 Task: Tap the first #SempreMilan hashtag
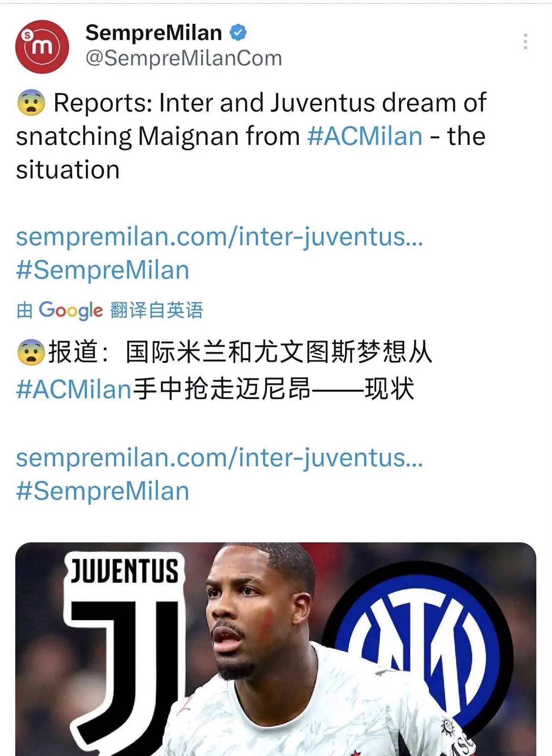tap(103, 270)
